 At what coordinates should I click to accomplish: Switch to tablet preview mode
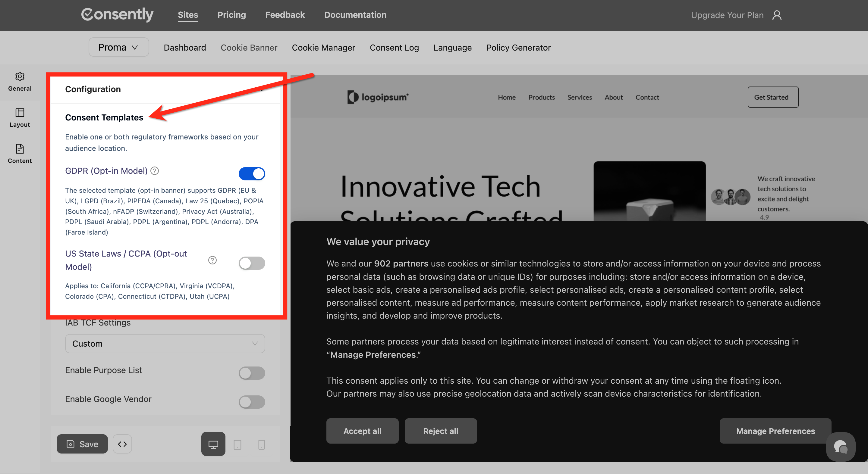237,445
